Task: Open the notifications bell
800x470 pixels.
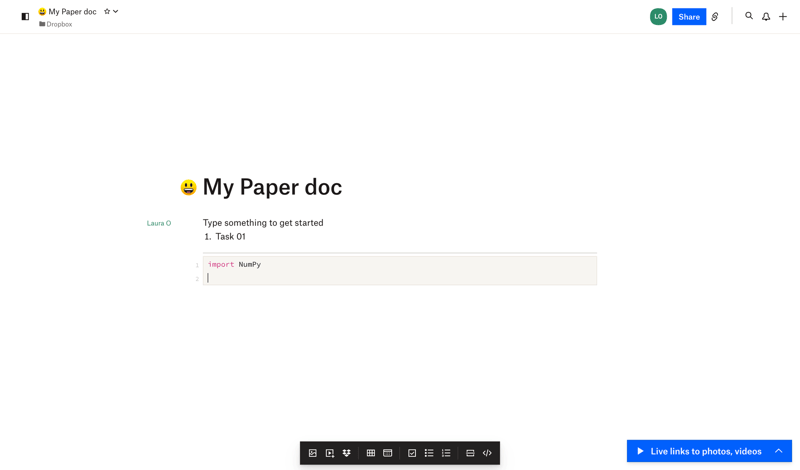Action: (766, 16)
